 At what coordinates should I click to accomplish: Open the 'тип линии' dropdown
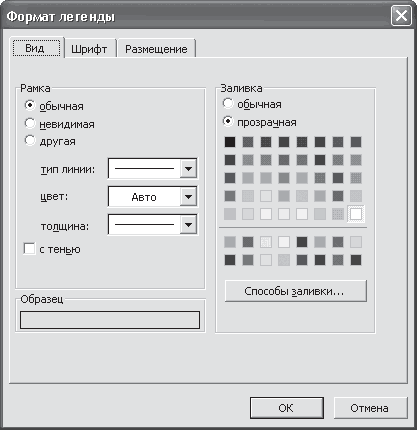(x=188, y=169)
